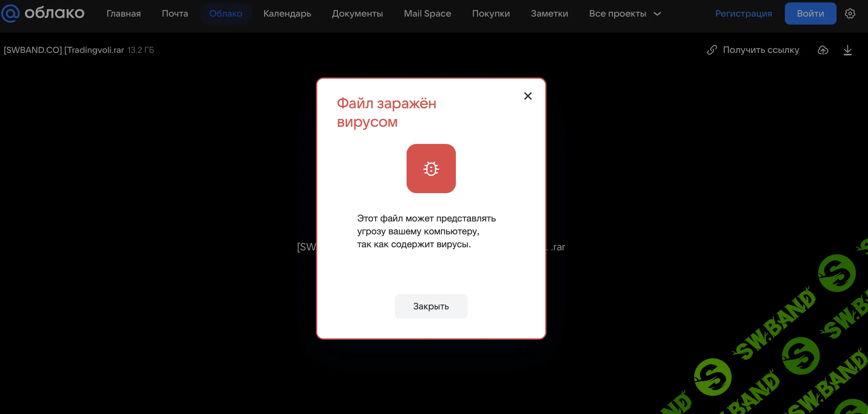Switch to the Почта section
This screenshot has width=868, height=414.
[175, 14]
